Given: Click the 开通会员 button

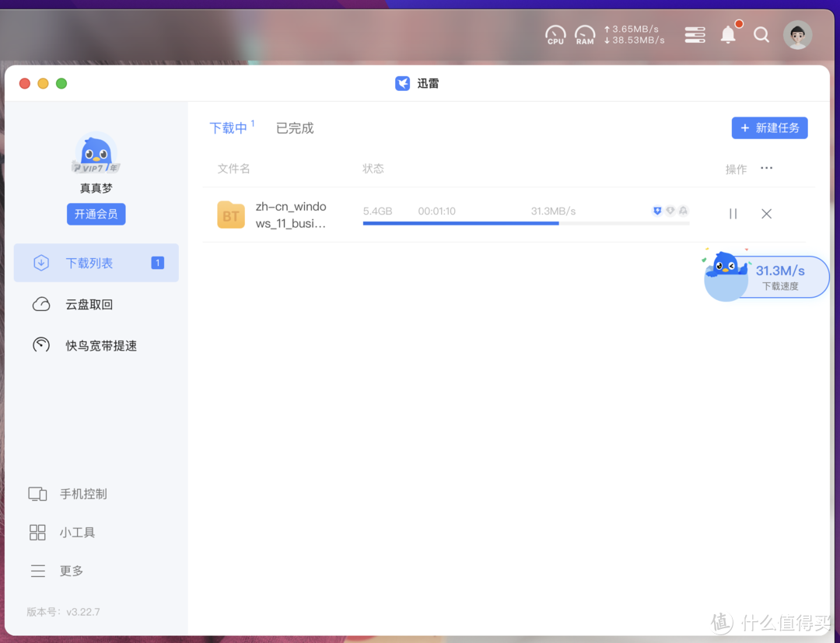Looking at the screenshot, I should tap(96, 214).
